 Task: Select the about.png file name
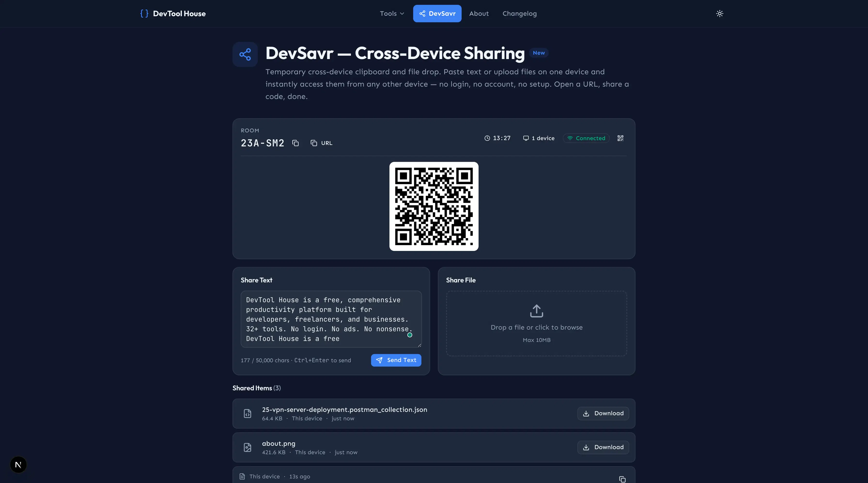click(278, 444)
